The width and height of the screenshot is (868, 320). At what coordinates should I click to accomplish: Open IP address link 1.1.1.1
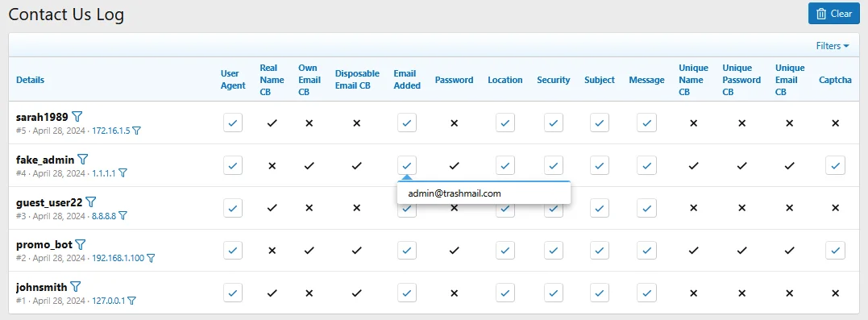pyautogui.click(x=104, y=173)
